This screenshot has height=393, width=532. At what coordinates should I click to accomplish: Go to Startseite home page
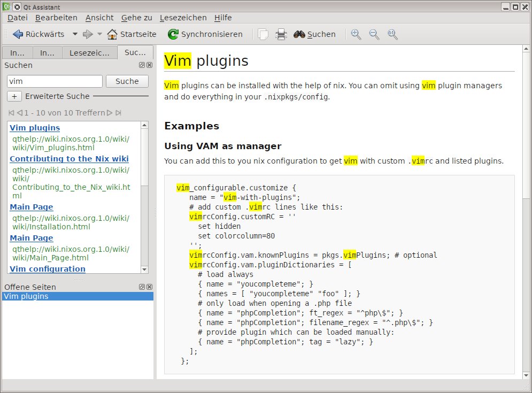tap(132, 34)
